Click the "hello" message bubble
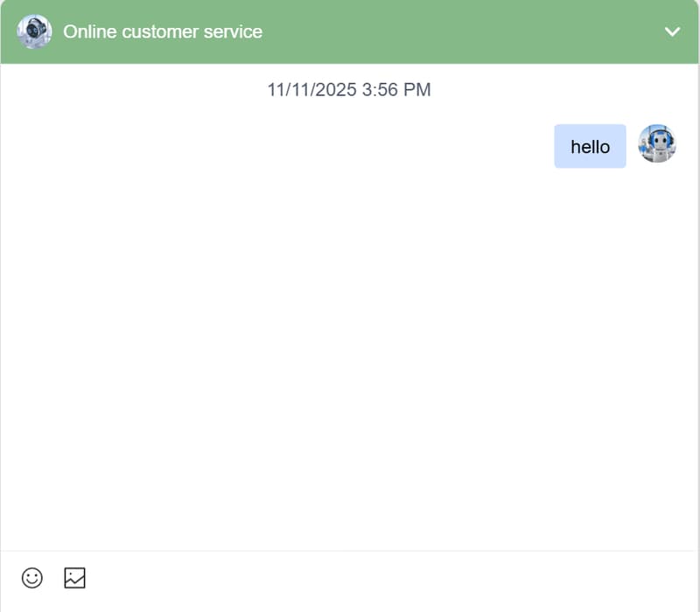 click(590, 146)
